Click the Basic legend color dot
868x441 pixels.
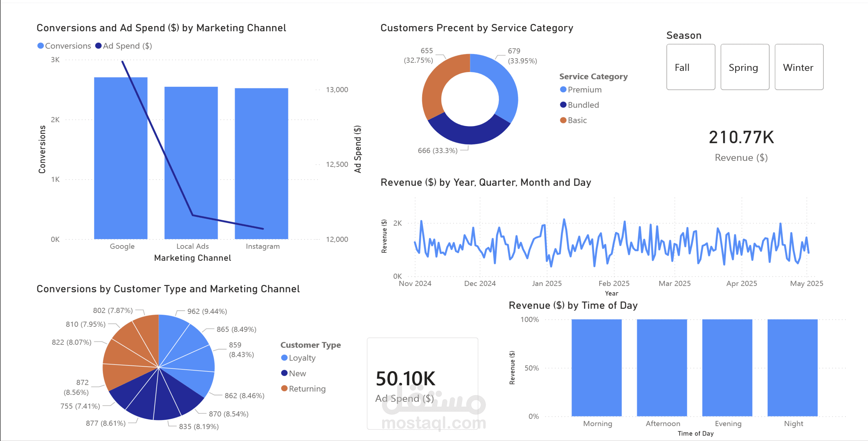click(563, 120)
